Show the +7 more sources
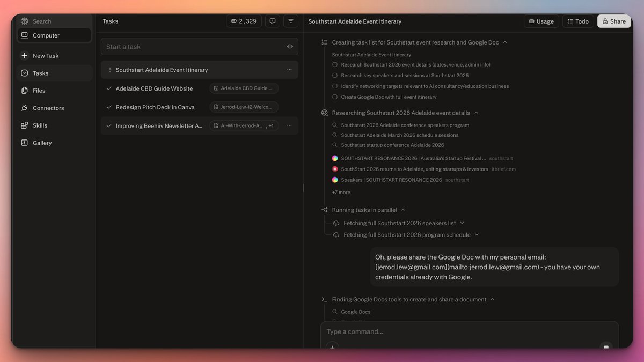The height and width of the screenshot is (362, 644). [x=341, y=192]
